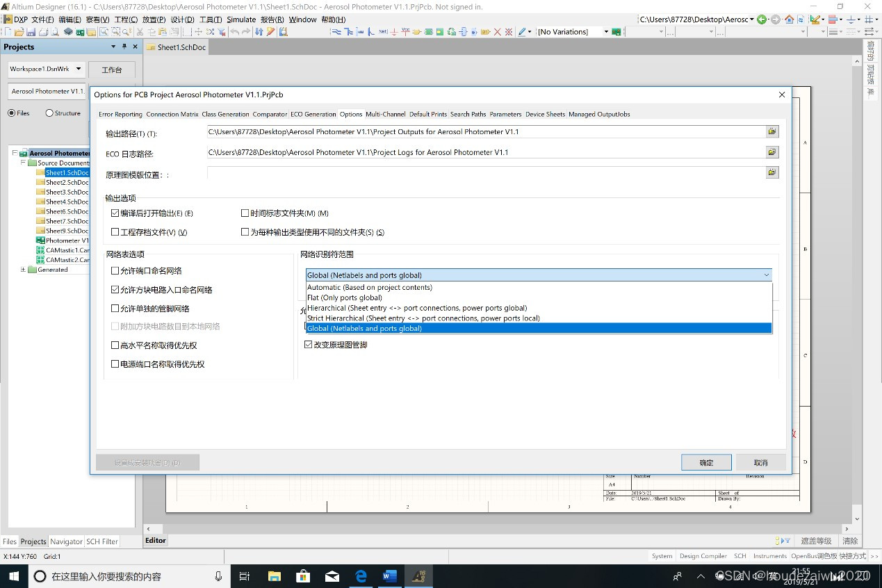Open Word from the taskbar
Screen dimensions: 882x588
point(389,576)
